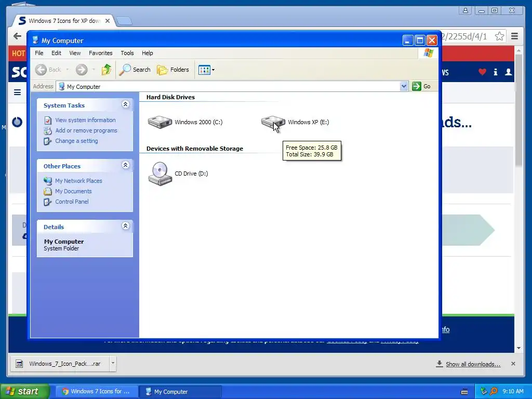Click the Forward arrow in My Computer toolbar
This screenshot has width=532, height=399.
[x=82, y=70]
